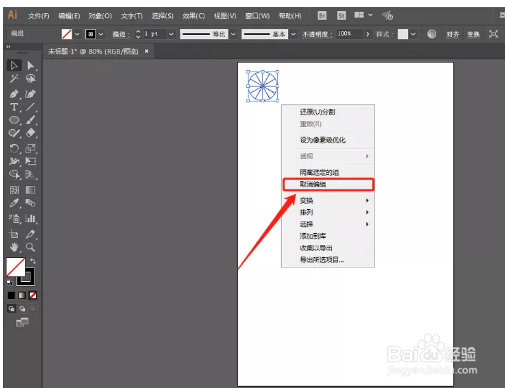Select the Type tool
The height and width of the screenshot is (388, 505).
click(x=14, y=107)
